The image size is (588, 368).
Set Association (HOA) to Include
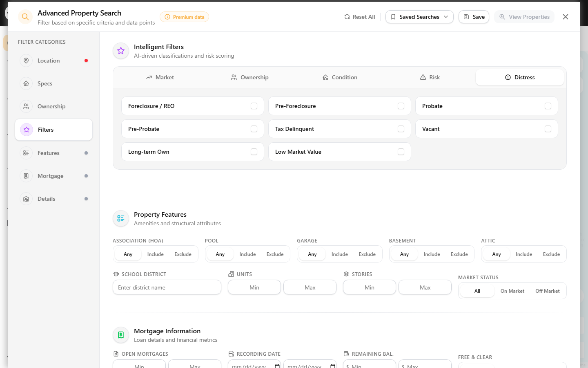155,254
